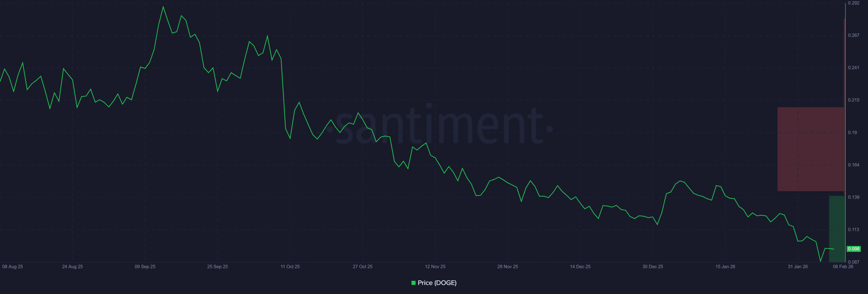The height and width of the screenshot is (294, 868).
Task: Click the 14 Dec 25 date label
Action: click(x=580, y=267)
